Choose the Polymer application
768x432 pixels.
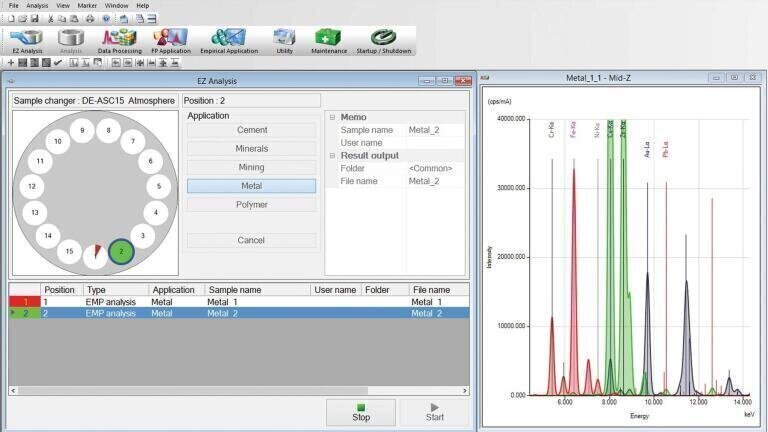(x=252, y=205)
